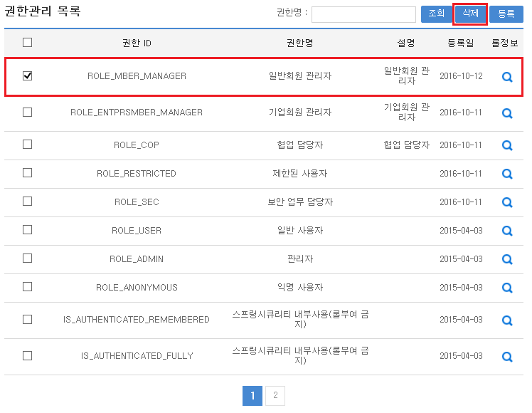View ROLE_ADMIN role details icon

(x=507, y=259)
